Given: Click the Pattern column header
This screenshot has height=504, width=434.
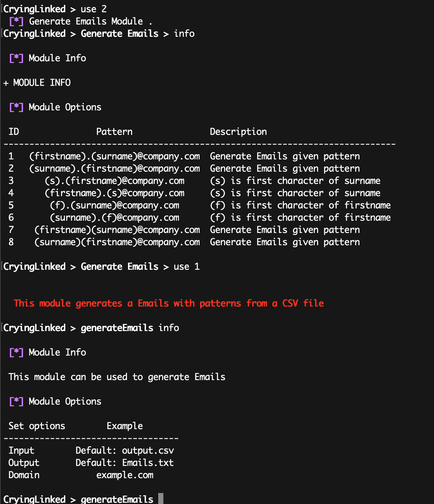Looking at the screenshot, I should [x=114, y=132].
